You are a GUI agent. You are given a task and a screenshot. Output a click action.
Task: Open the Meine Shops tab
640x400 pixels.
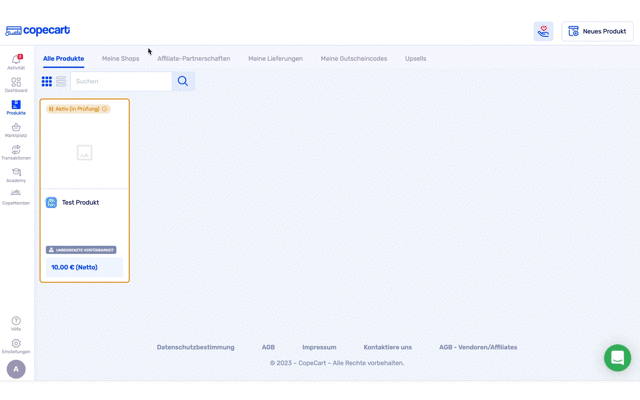pos(120,59)
